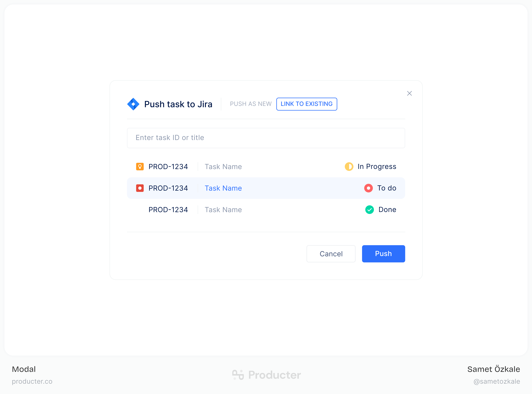Choose the Done row's Task Name

pos(223,210)
